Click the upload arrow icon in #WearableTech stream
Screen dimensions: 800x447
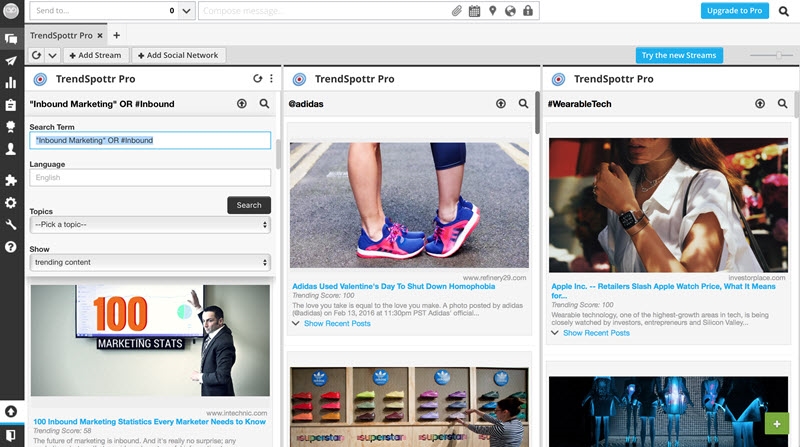(759, 103)
